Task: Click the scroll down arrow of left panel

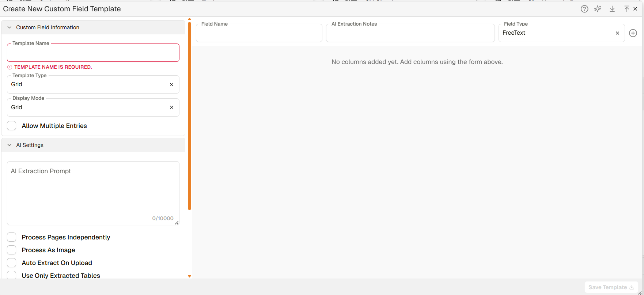Action: pyautogui.click(x=189, y=276)
